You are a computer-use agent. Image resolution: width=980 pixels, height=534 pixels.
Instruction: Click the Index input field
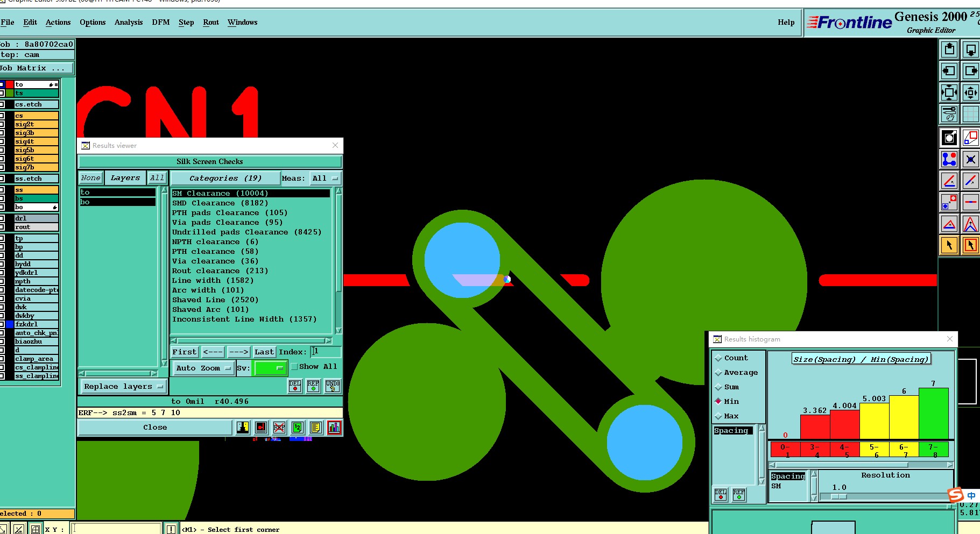click(326, 352)
